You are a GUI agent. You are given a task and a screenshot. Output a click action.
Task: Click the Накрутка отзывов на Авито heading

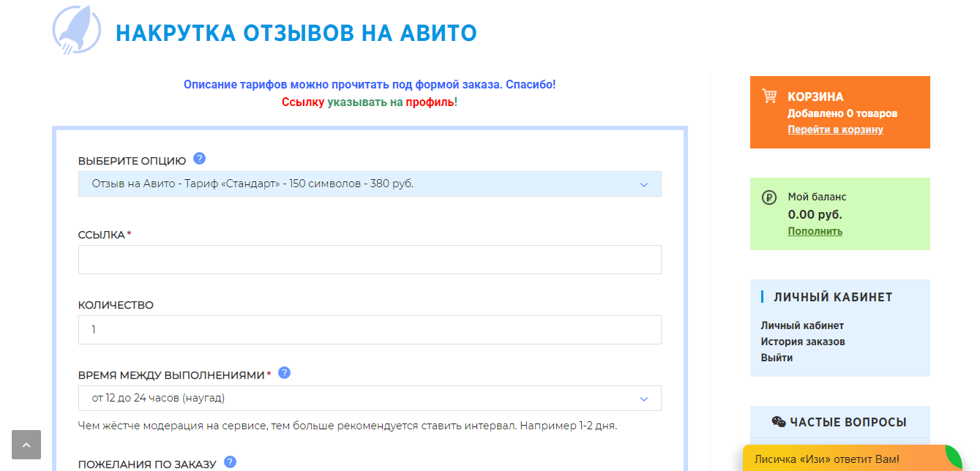point(296,33)
